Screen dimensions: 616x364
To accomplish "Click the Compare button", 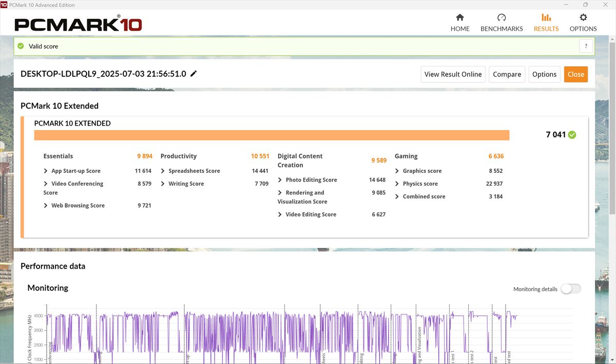I will 507,74.
